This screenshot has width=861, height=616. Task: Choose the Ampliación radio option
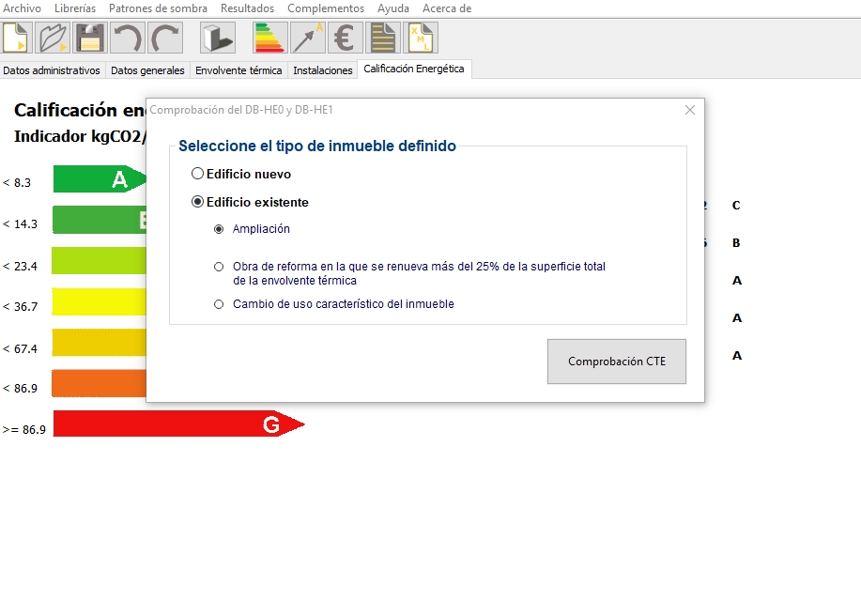coord(219,229)
